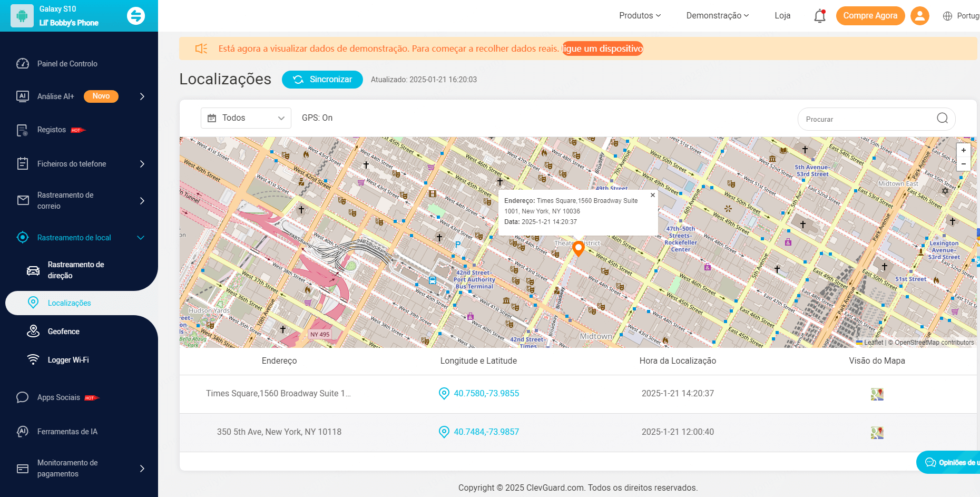Close the address popup on the map

tap(653, 195)
